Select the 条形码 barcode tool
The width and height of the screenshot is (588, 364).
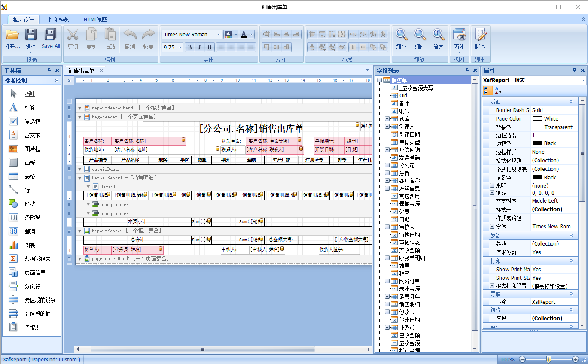pos(32,218)
